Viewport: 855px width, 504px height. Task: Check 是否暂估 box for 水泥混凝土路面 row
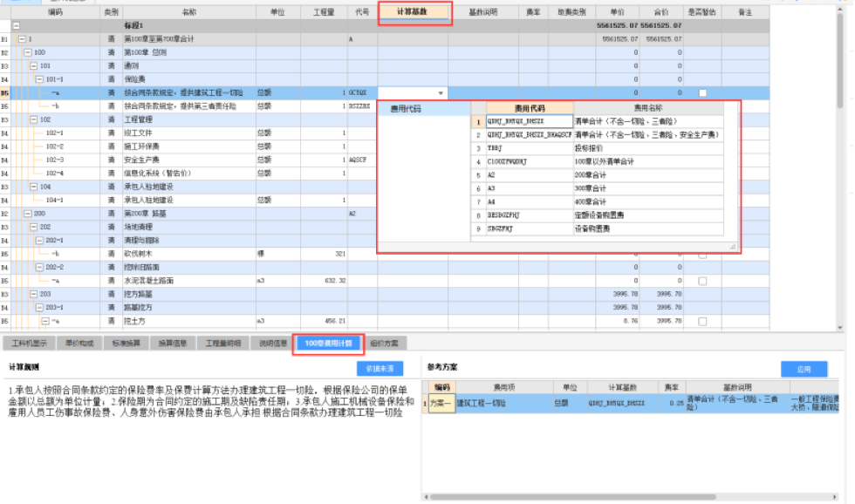click(702, 282)
